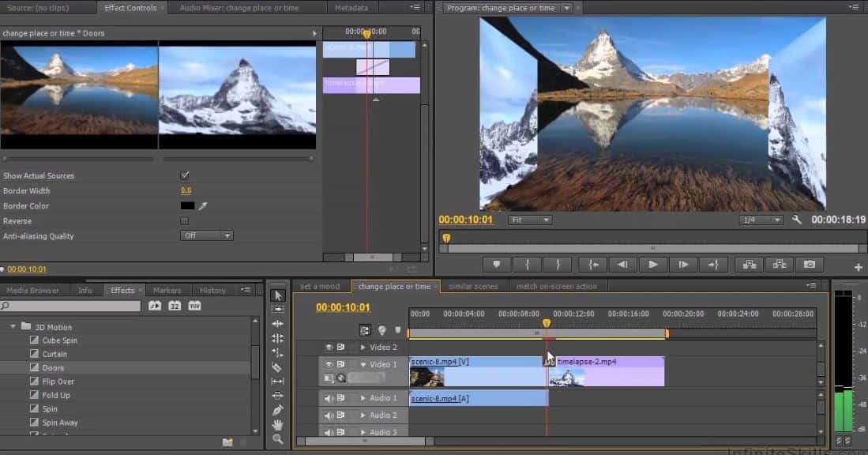Click the Add Marker button
This screenshot has height=455, width=868.
click(499, 265)
